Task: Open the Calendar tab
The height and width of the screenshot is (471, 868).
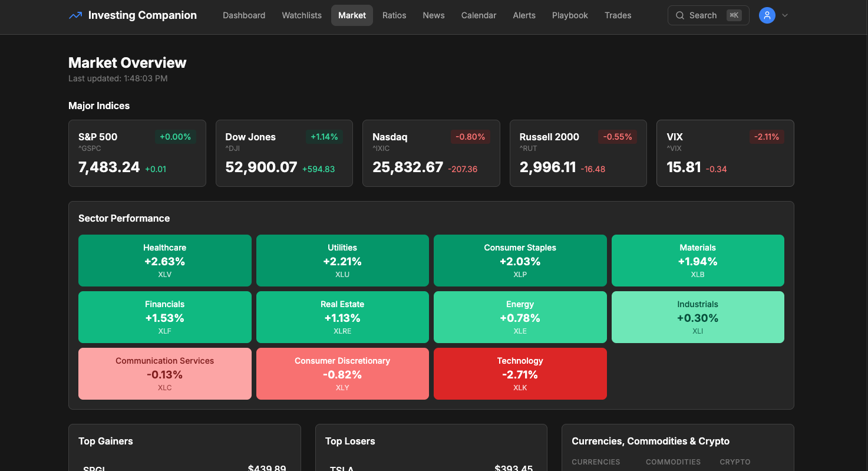Action: pos(478,15)
